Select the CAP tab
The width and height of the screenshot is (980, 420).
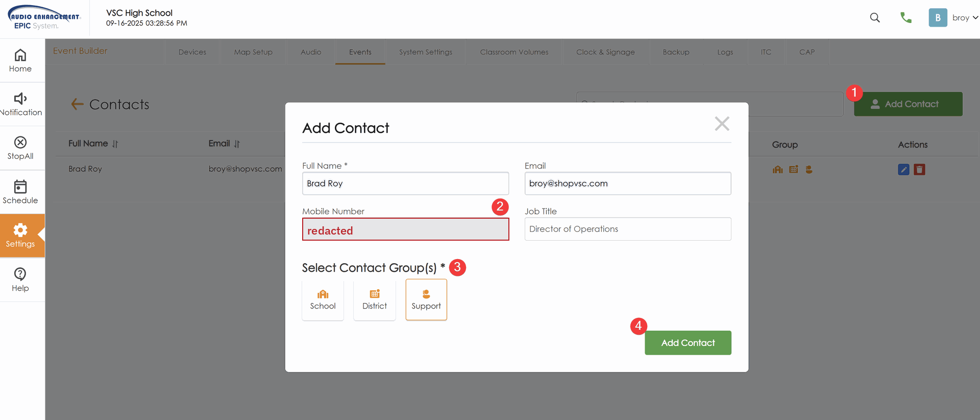pos(807,52)
